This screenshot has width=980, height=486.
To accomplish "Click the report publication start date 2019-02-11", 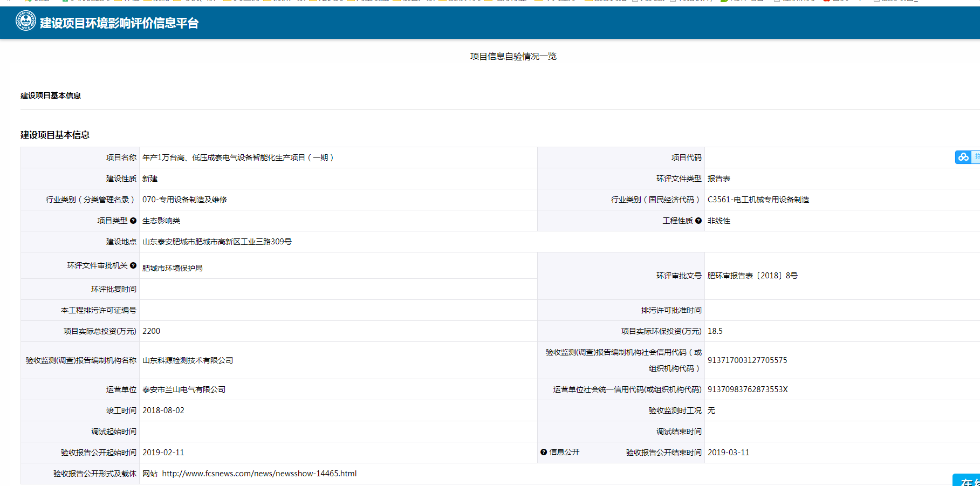I will click(163, 453).
